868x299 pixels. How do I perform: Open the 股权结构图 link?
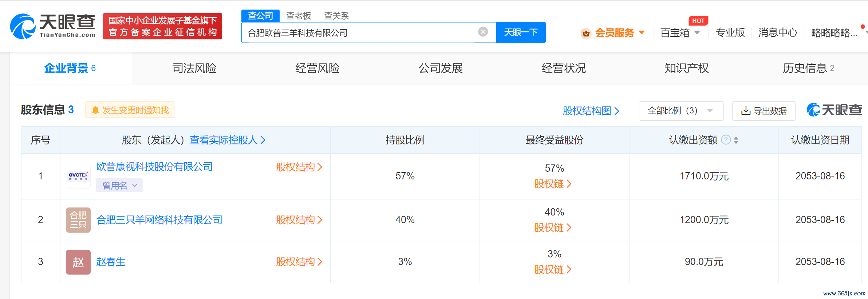591,111
